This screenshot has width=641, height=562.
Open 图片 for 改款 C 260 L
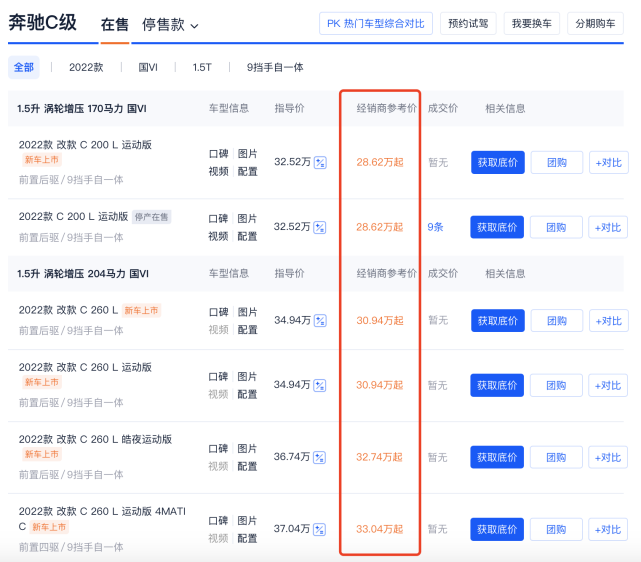click(x=248, y=312)
